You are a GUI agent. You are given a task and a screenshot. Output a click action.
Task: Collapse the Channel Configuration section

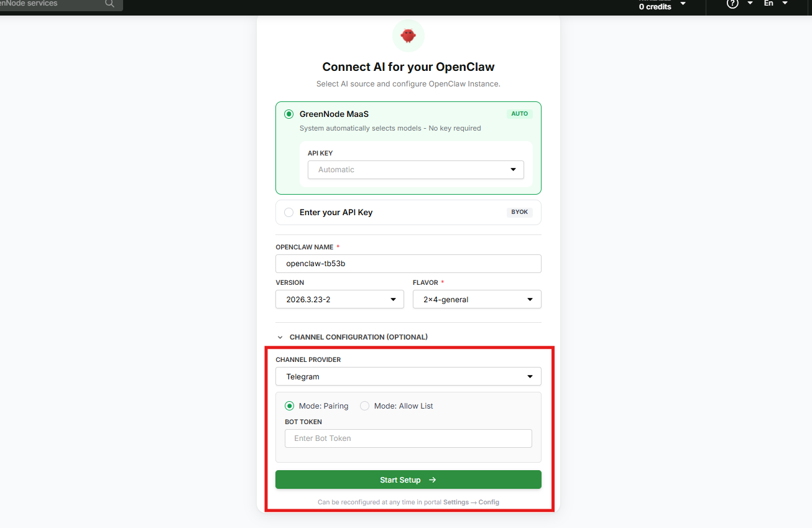tap(353, 337)
